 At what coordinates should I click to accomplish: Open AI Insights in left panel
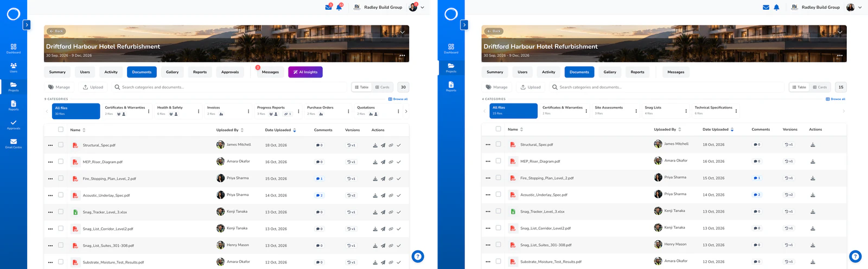305,72
